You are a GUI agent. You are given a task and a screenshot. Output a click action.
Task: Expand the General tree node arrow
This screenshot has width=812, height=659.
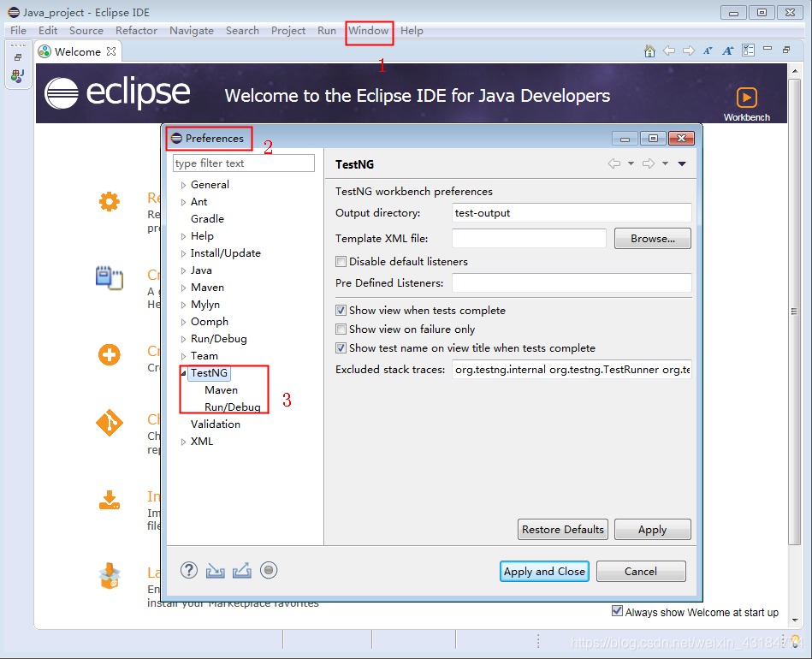pyautogui.click(x=183, y=185)
